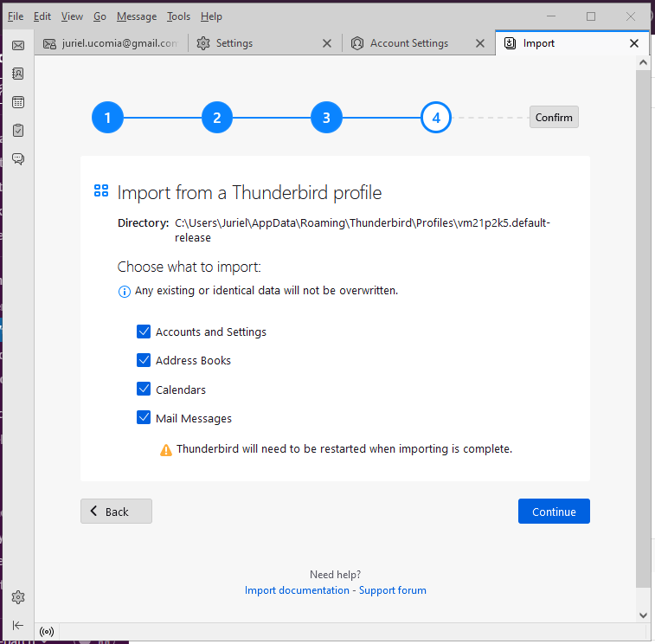Open the Help menu

(211, 16)
